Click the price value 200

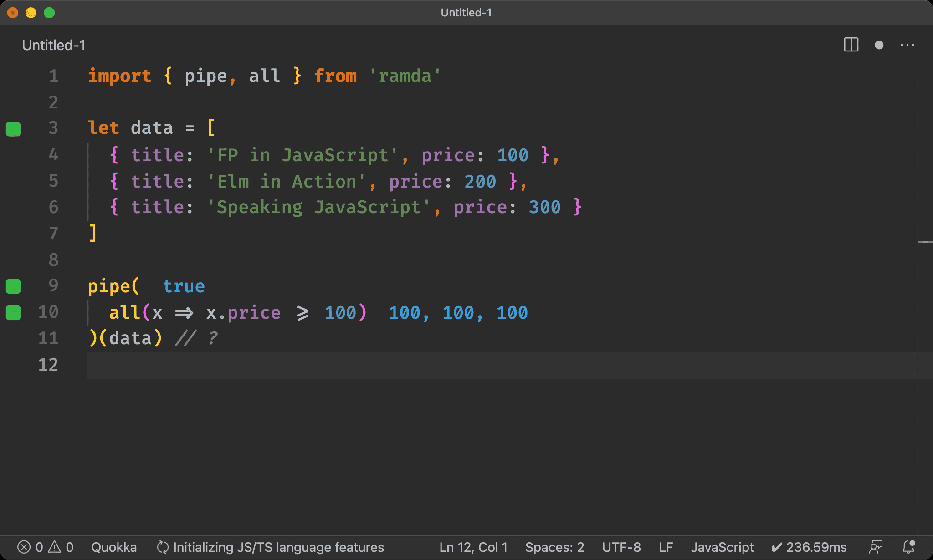[x=480, y=182]
